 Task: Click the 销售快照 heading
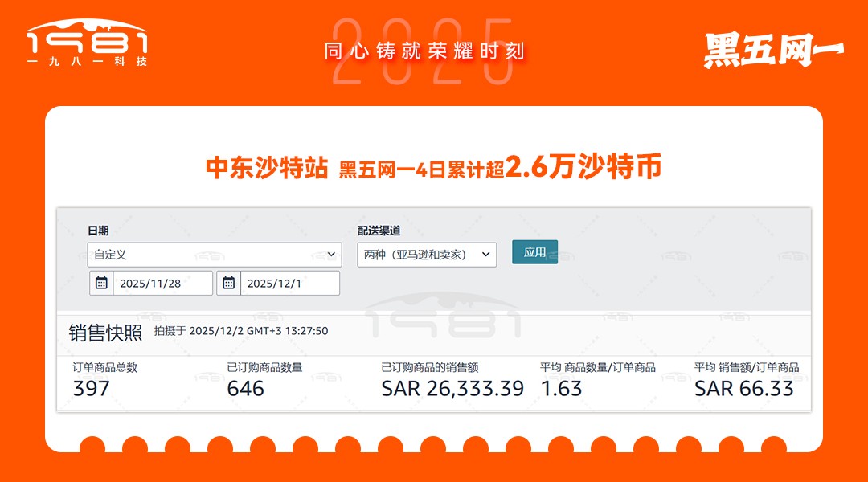coord(105,333)
